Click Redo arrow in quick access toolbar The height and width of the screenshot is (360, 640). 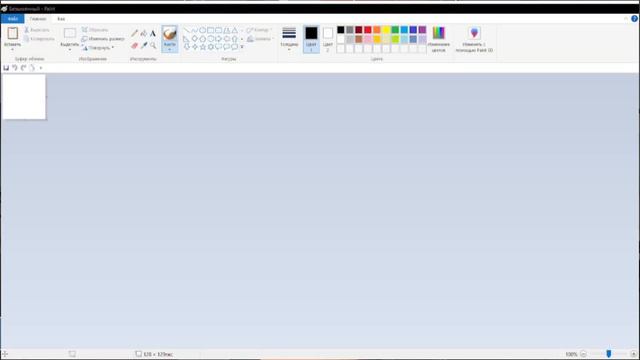[x=24, y=68]
